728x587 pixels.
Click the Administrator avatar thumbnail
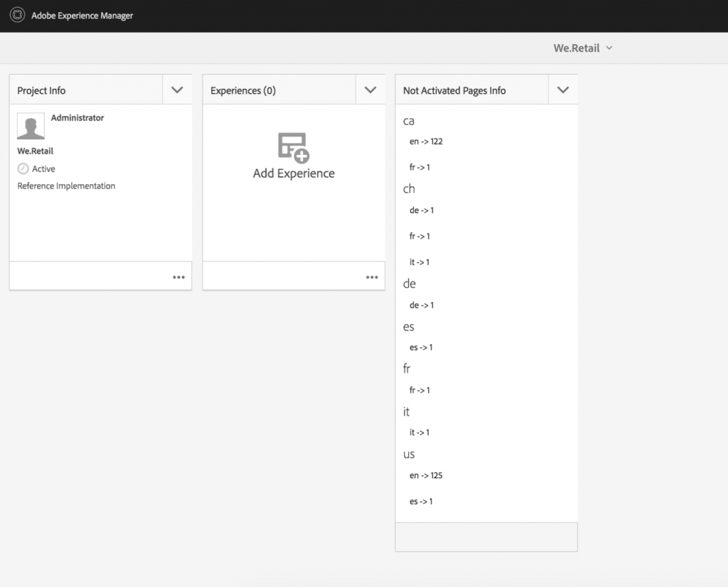31,126
